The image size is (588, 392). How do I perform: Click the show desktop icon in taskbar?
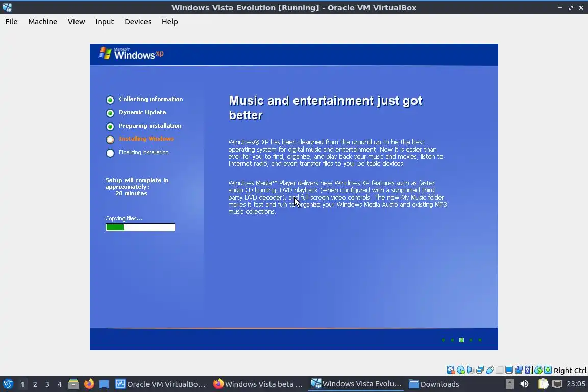(x=104, y=384)
